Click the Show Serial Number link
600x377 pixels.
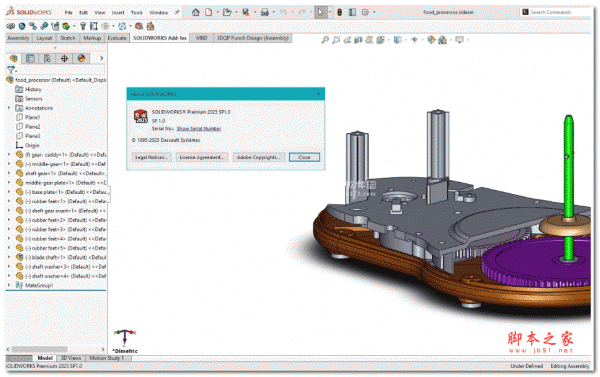click(199, 129)
